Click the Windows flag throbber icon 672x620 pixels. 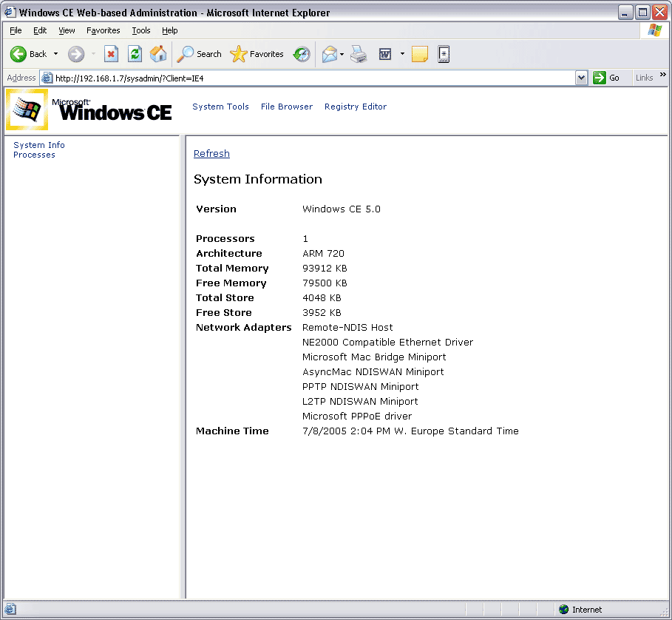(654, 30)
